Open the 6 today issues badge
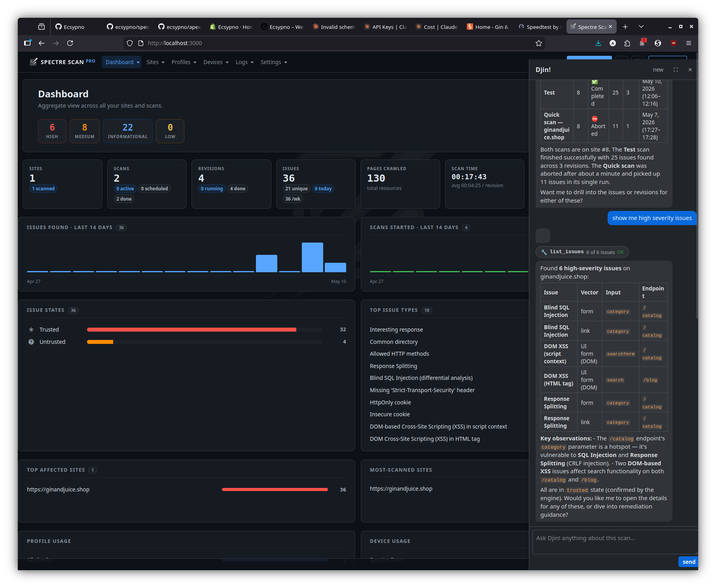Viewport: 716px width, 588px height. (323, 189)
